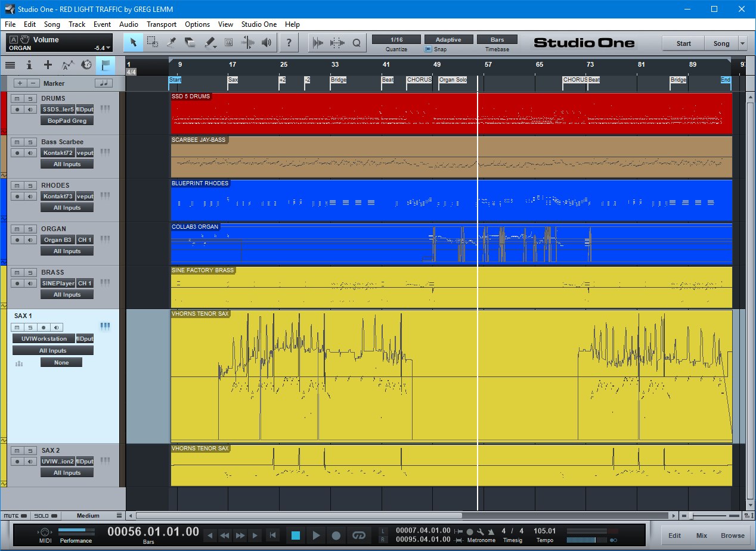Solo the Bass Scarbee track

tap(30, 142)
